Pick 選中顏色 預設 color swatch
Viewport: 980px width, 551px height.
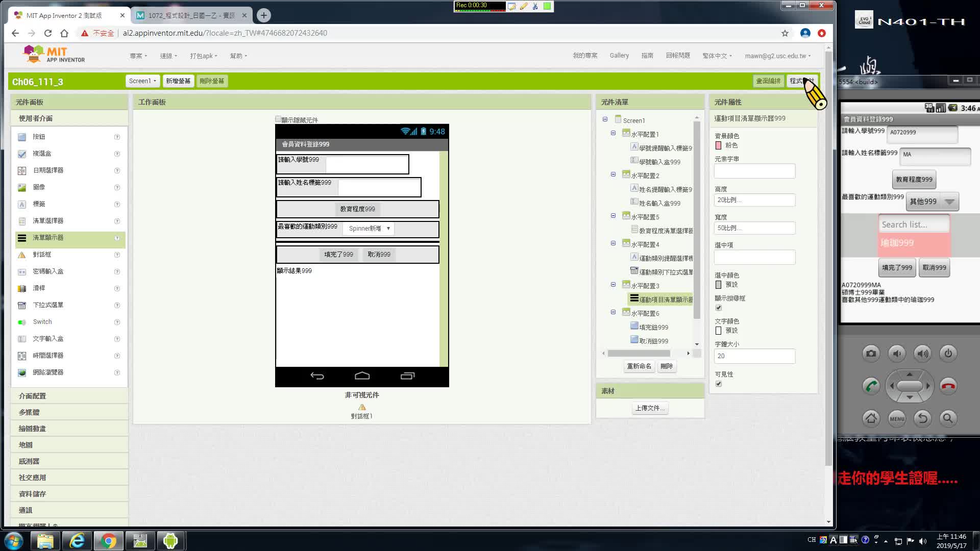point(719,285)
